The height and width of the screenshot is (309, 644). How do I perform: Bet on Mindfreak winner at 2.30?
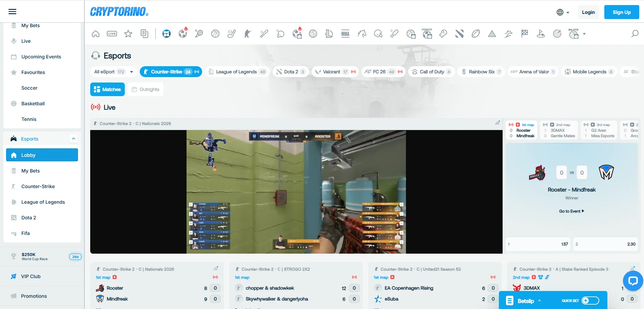(x=605, y=244)
